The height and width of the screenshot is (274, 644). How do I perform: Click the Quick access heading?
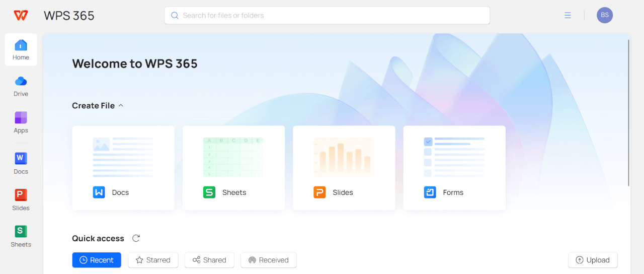(98, 238)
